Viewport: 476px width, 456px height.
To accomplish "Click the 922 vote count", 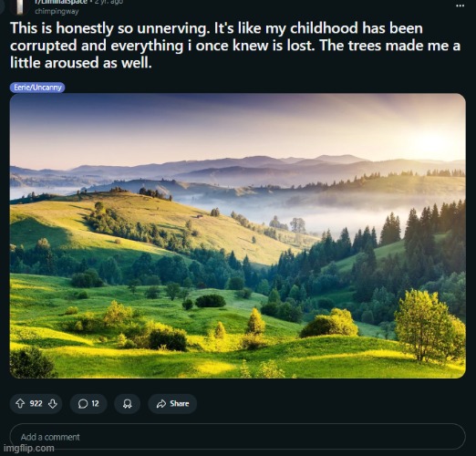I will point(36,403).
